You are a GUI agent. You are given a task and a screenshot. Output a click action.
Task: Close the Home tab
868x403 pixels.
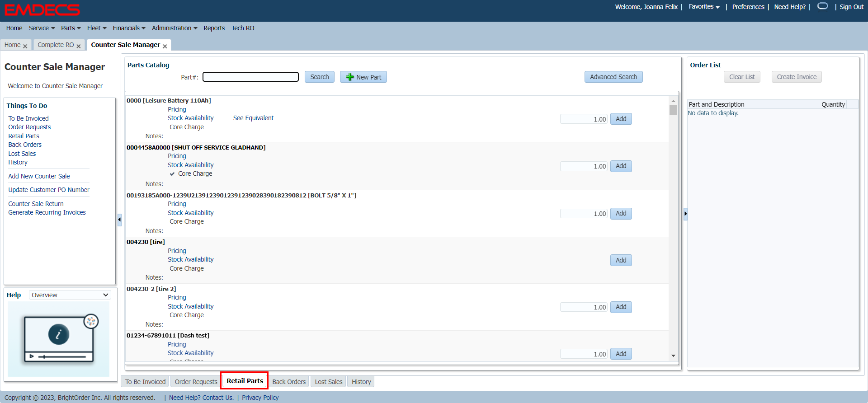pos(25,46)
